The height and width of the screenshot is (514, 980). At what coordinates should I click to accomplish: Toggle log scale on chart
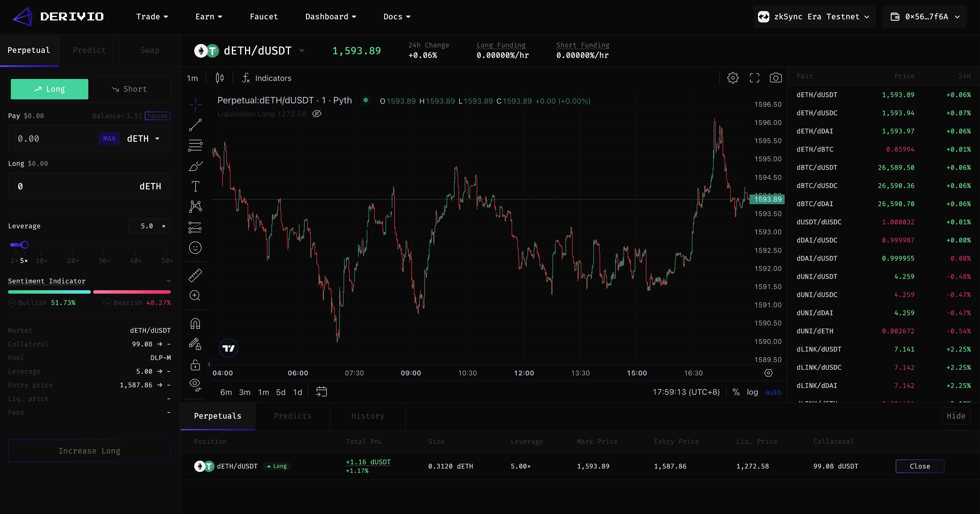pos(752,392)
